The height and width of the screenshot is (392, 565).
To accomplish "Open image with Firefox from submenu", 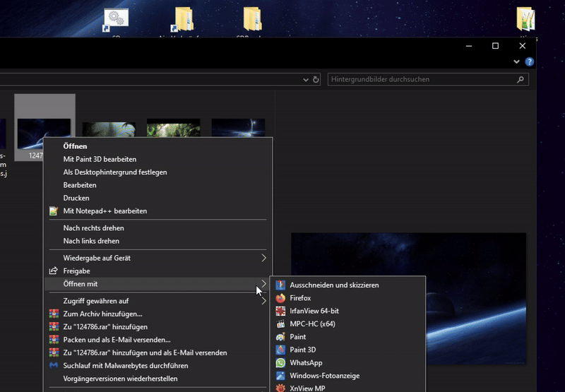I will tap(300, 298).
